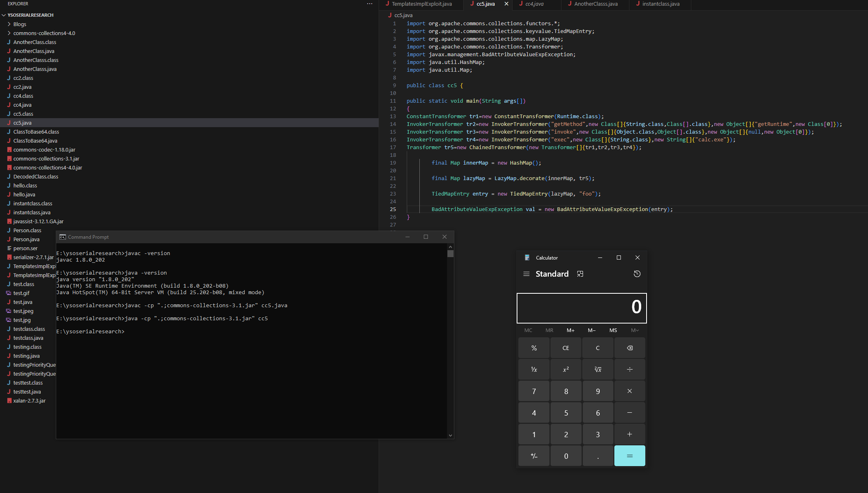This screenshot has width=868, height=493.
Task: Toggle Calculator keep on top icon
Action: [x=580, y=274]
